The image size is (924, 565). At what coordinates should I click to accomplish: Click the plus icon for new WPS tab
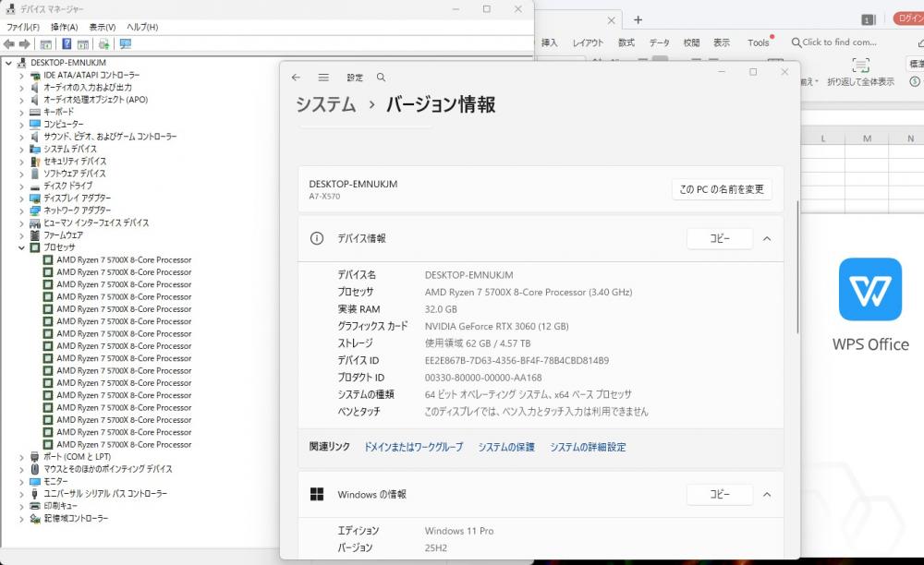pos(638,20)
